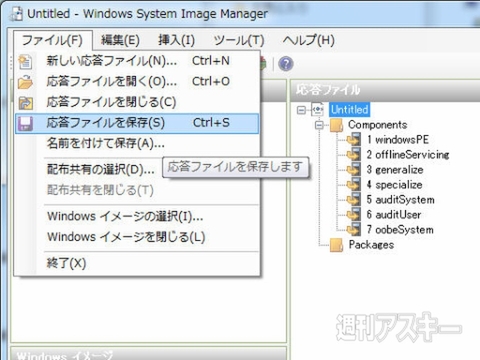Viewport: 480px width, 360px height.
Task: Choose 新しい応答ファイル(N)... menu entry
Action: tap(137, 61)
